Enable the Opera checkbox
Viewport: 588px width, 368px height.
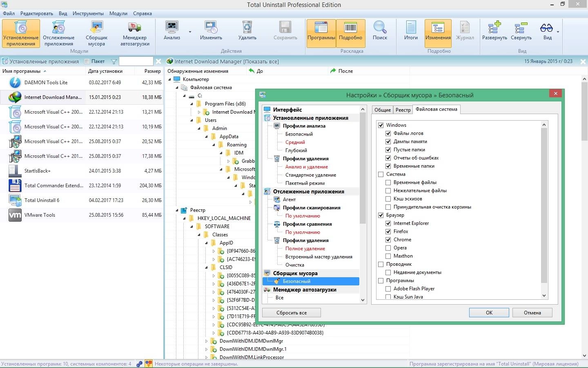coord(388,248)
